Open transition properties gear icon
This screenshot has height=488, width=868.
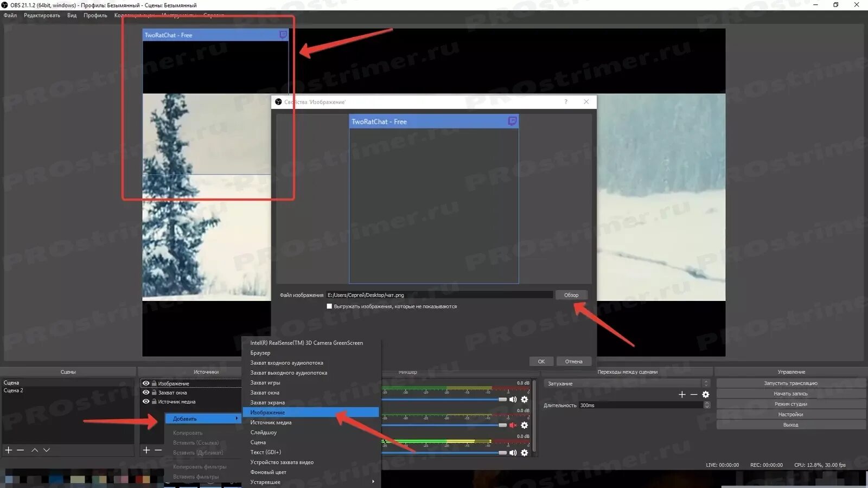[706, 395]
